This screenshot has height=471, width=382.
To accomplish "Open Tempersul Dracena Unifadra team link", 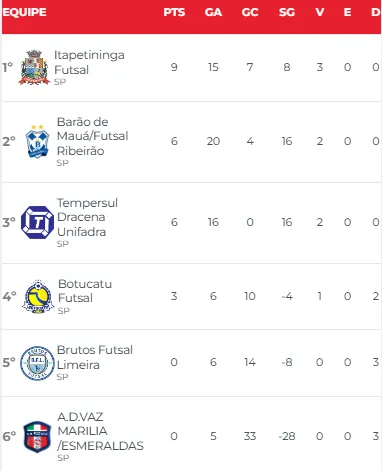I will pyautogui.click(x=87, y=217).
